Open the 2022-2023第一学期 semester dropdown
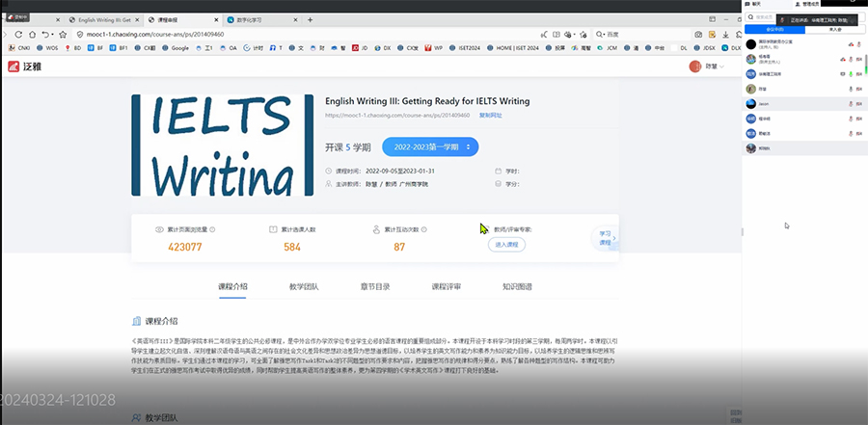 tap(430, 146)
